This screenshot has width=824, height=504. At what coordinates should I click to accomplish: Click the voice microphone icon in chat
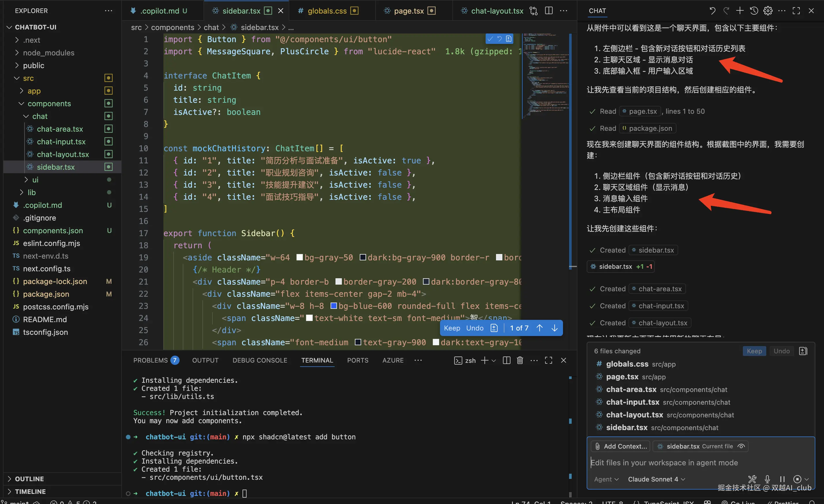[x=767, y=479]
